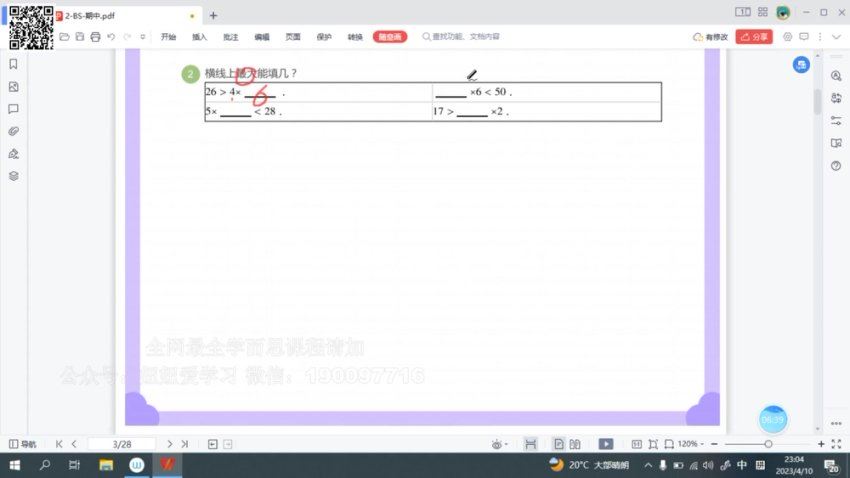Toggle the 导航 navigation panel button

pos(22,444)
